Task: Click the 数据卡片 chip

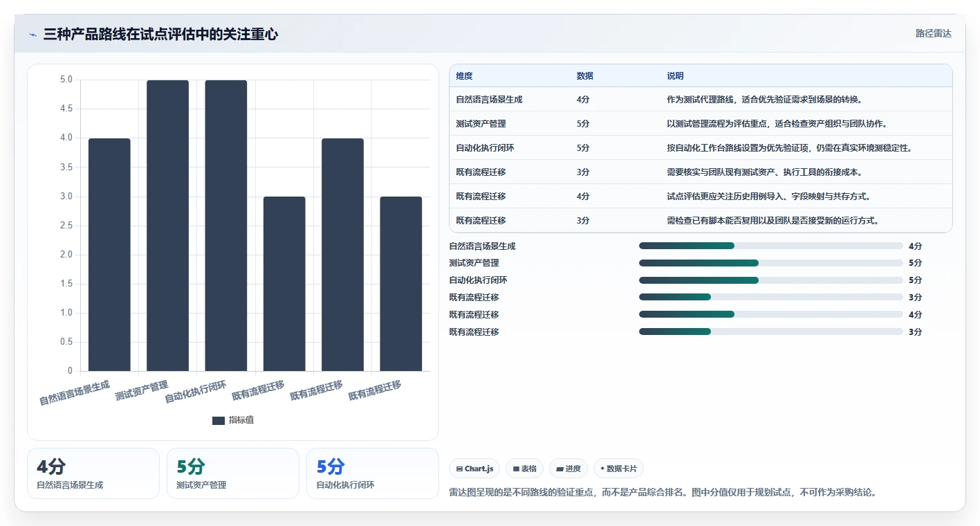Action: click(618, 469)
